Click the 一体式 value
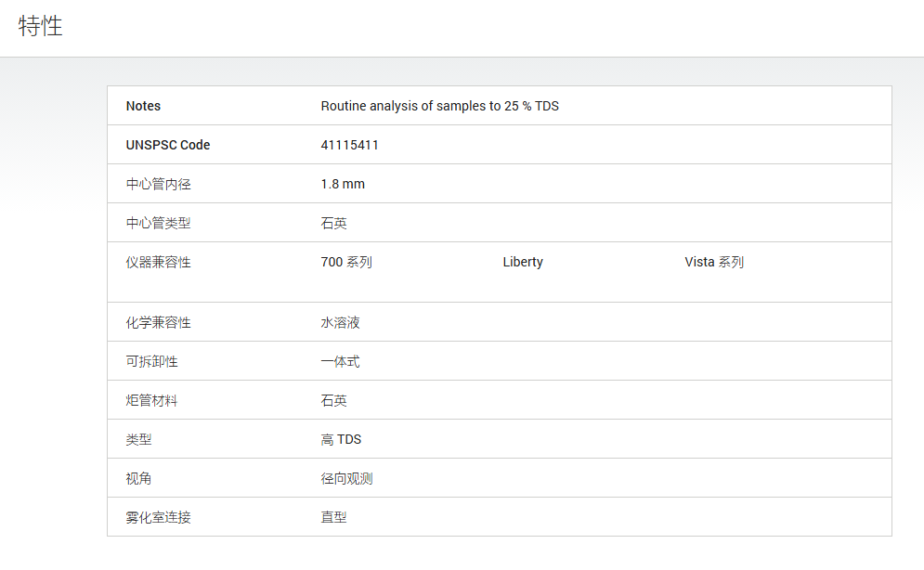924x570 pixels. [340, 361]
